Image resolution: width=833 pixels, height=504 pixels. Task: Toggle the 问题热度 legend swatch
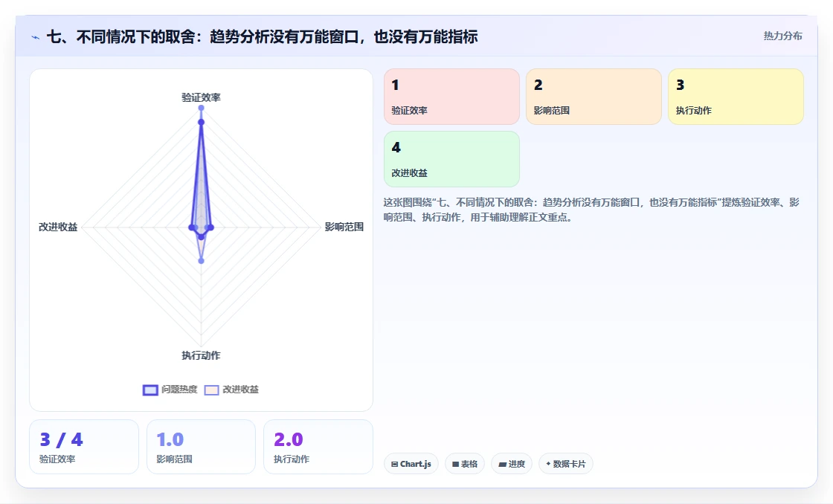pyautogui.click(x=150, y=390)
